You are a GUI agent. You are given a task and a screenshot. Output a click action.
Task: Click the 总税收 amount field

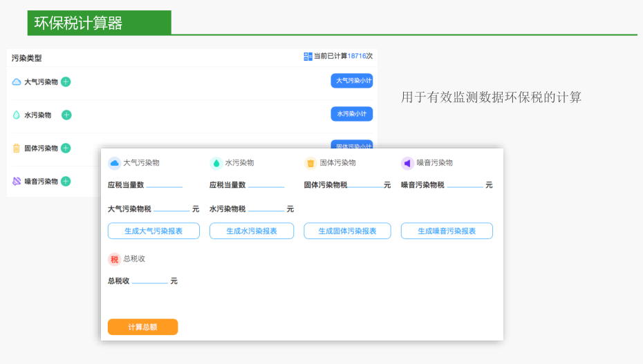tap(150, 280)
